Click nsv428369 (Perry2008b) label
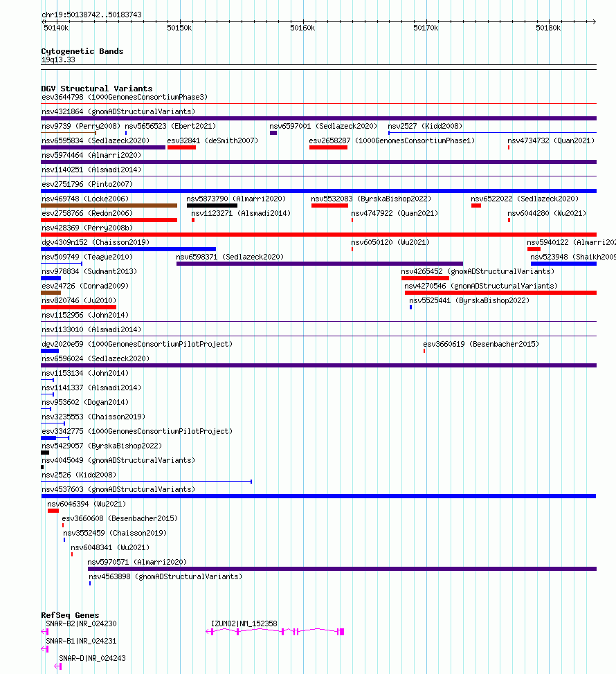Screen dimensions: 616x674 87,228
